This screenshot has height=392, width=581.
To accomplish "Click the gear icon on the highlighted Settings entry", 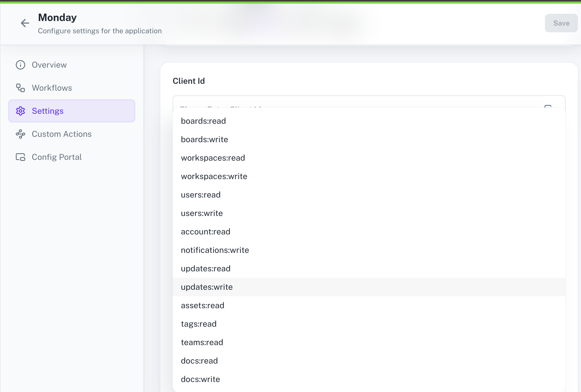I will point(20,111).
